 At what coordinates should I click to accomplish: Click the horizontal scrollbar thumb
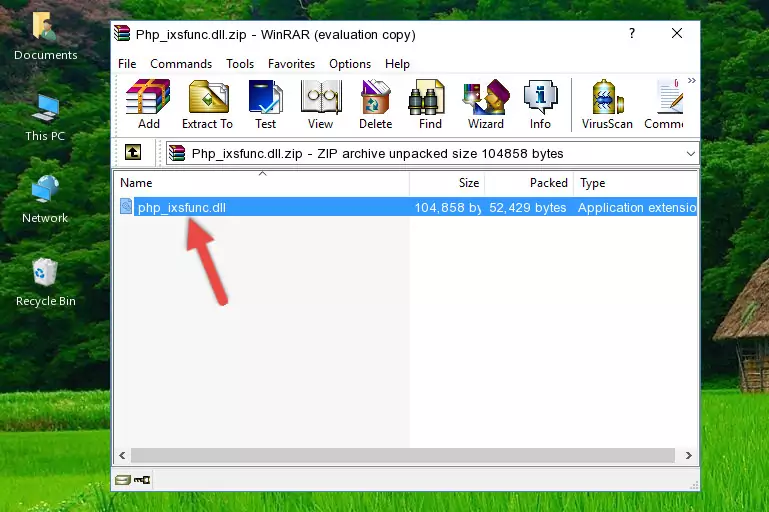click(403, 456)
